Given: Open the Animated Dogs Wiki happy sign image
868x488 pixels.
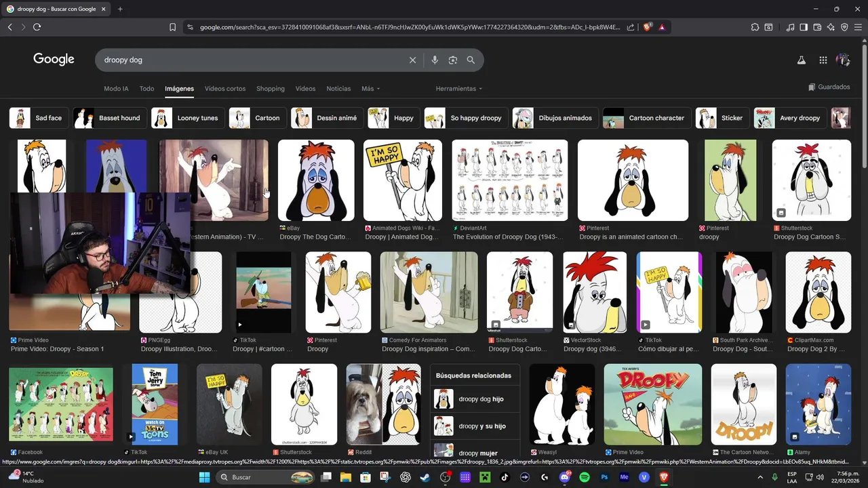Looking at the screenshot, I should point(403,180).
